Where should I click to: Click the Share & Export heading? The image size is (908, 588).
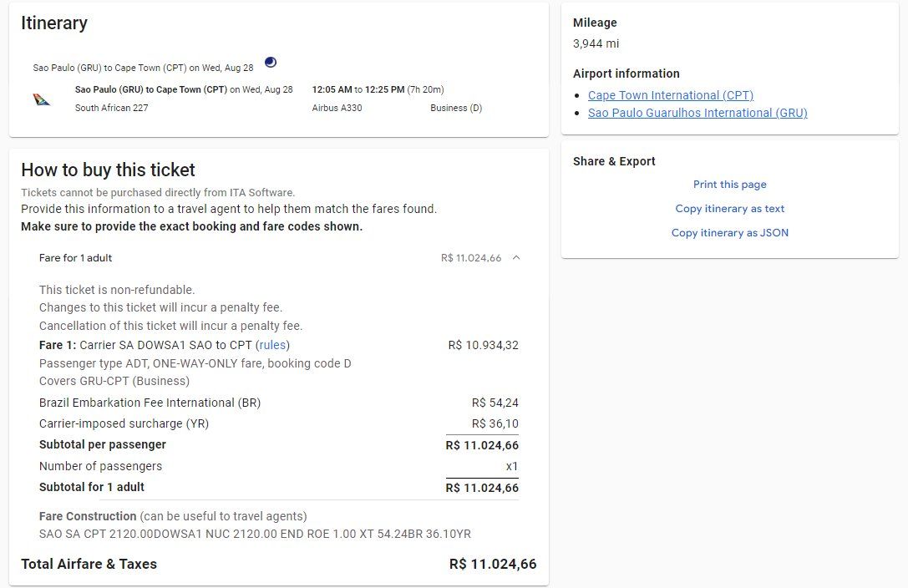[x=614, y=161]
